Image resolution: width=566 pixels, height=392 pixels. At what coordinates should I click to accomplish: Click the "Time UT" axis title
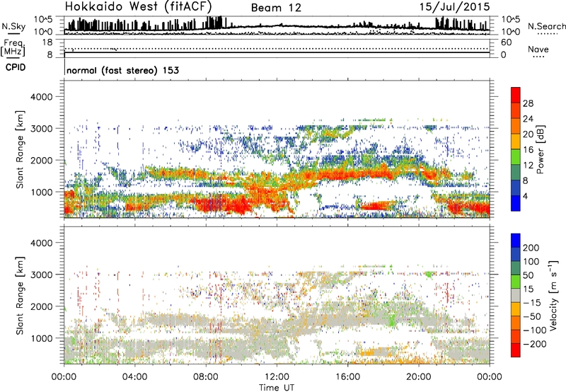[x=277, y=388]
